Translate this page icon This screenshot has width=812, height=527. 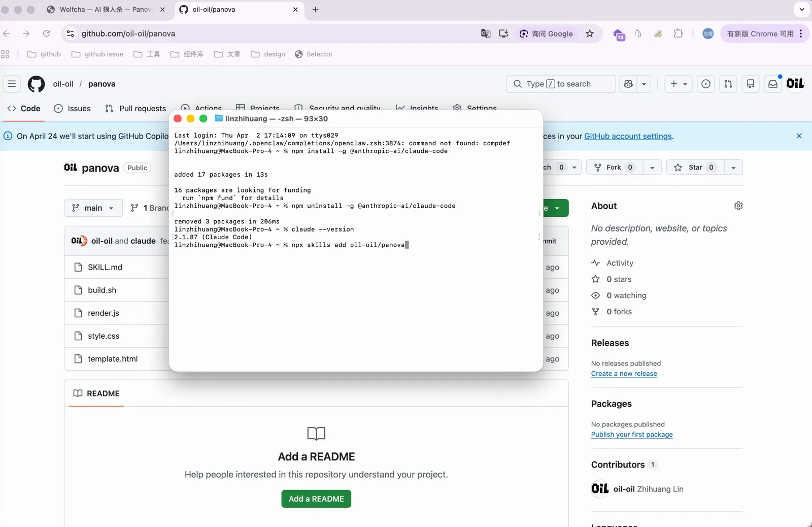click(x=486, y=34)
